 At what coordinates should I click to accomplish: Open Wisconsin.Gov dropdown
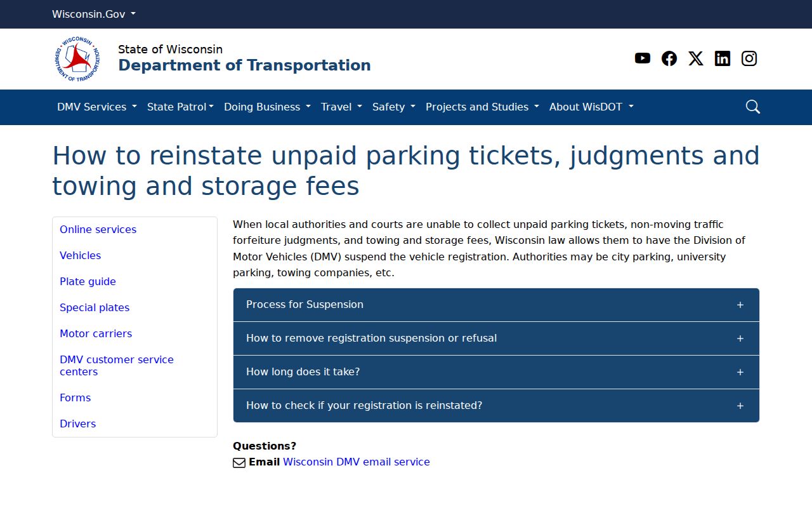coord(94,14)
